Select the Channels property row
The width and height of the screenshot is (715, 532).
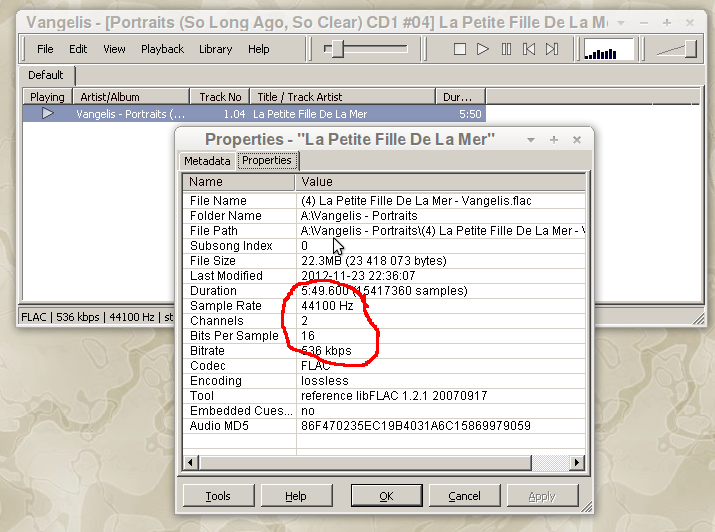(x=384, y=321)
